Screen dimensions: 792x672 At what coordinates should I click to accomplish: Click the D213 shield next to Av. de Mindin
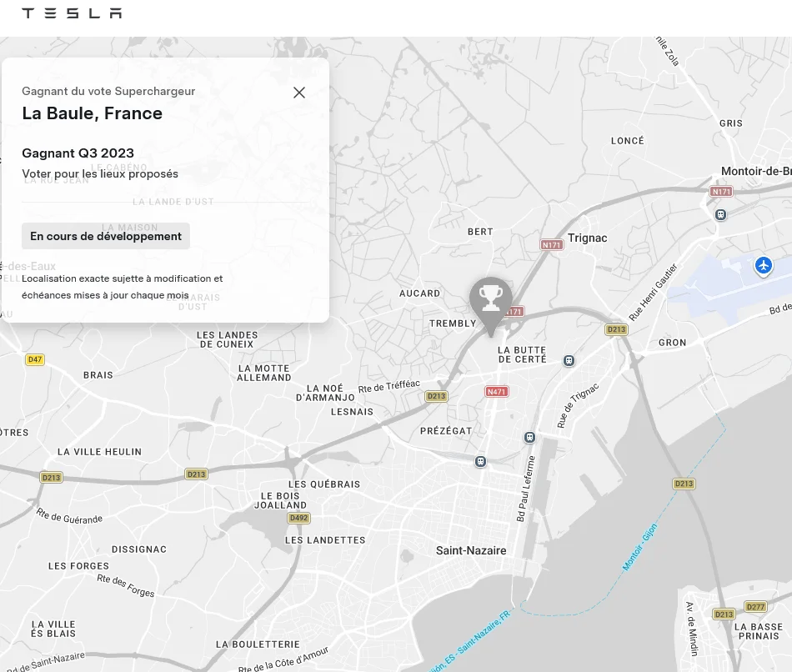coord(724,614)
